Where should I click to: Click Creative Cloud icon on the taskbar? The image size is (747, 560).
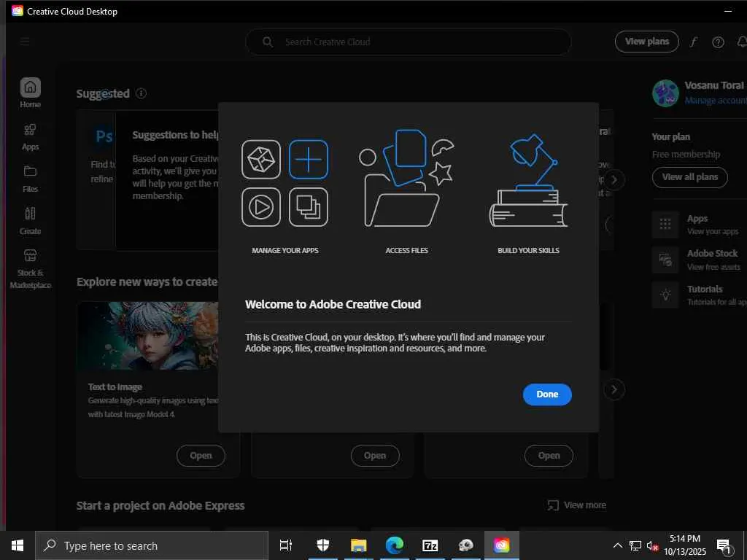(502, 545)
